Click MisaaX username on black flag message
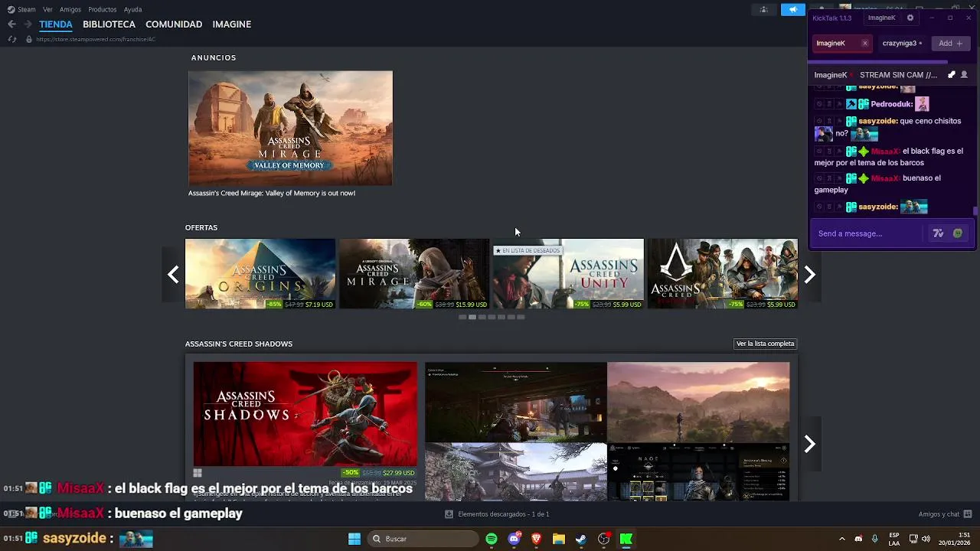The height and width of the screenshot is (551, 980). pos(886,152)
